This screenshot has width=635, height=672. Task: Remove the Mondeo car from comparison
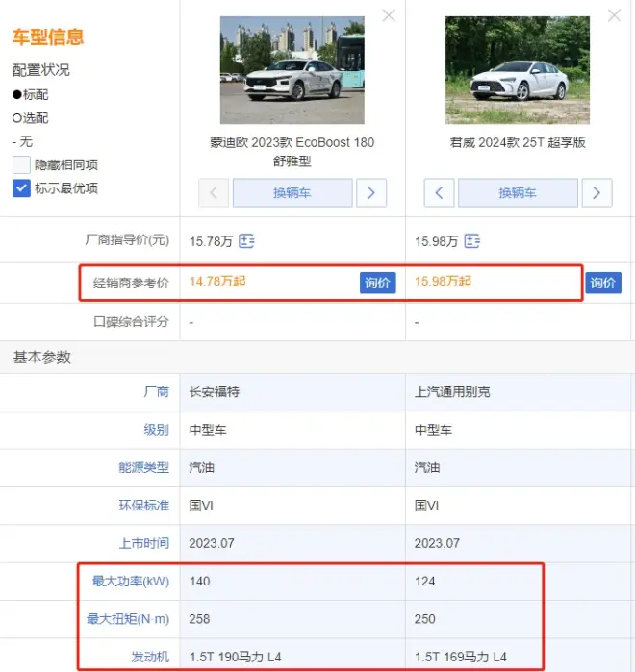(389, 15)
